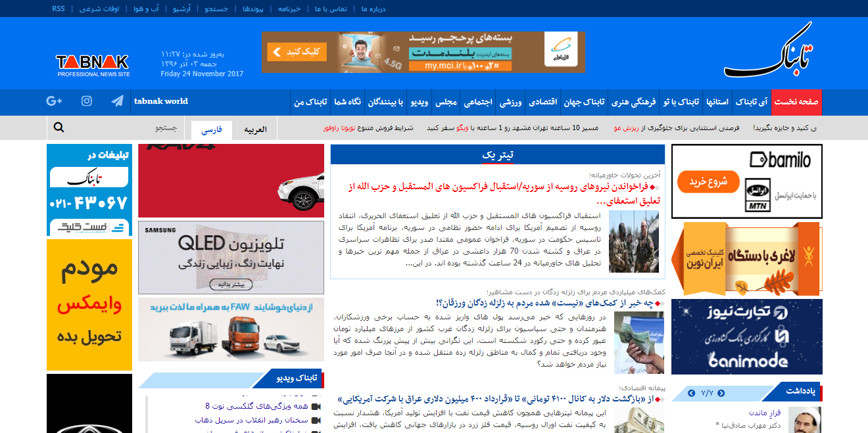
Task: Open the تجارت نیوز banimode ad banner
Action: [x=747, y=336]
